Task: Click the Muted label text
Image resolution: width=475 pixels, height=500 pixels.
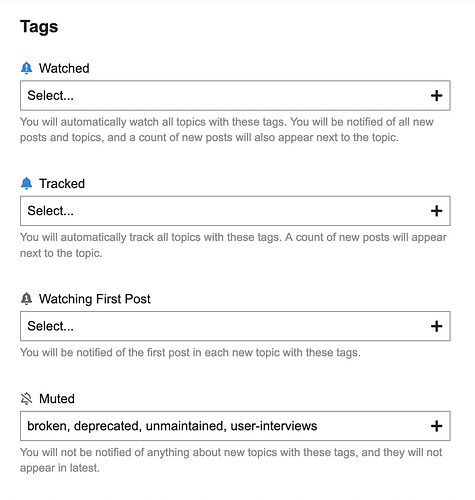Action: [x=57, y=399]
